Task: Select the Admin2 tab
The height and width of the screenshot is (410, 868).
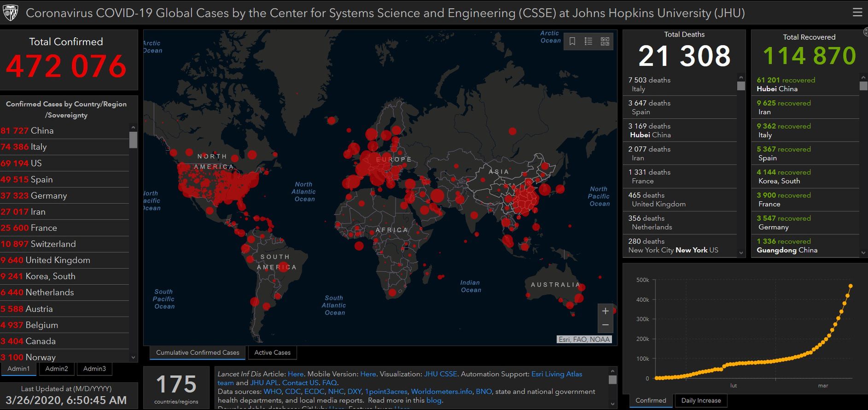Action: click(57, 369)
